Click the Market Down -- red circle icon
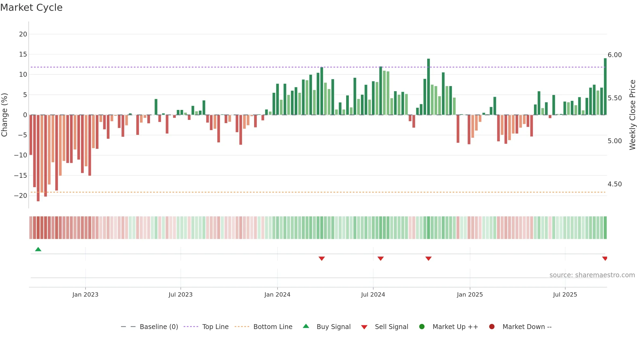Screen dimensions: 644x362 tap(492, 327)
